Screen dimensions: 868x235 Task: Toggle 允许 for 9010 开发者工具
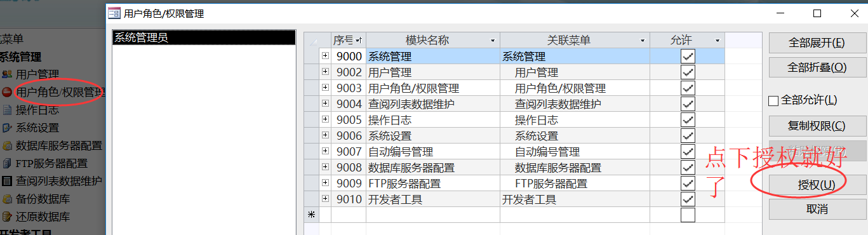pos(688,199)
